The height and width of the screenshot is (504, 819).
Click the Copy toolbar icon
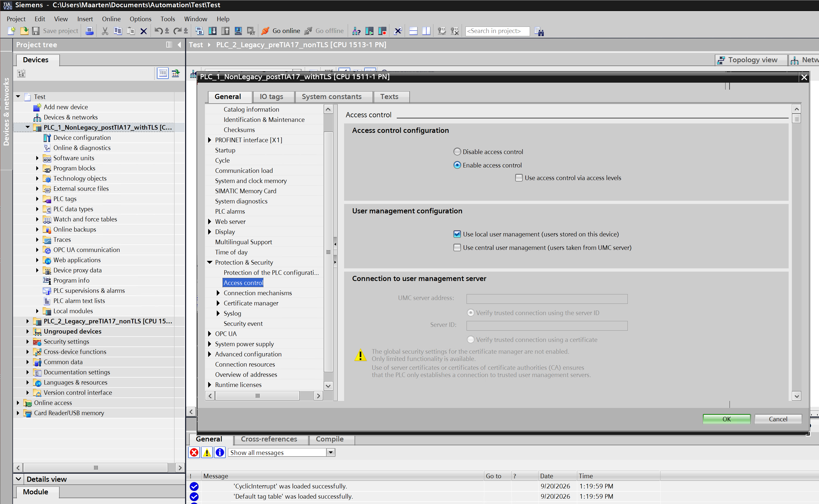118,31
